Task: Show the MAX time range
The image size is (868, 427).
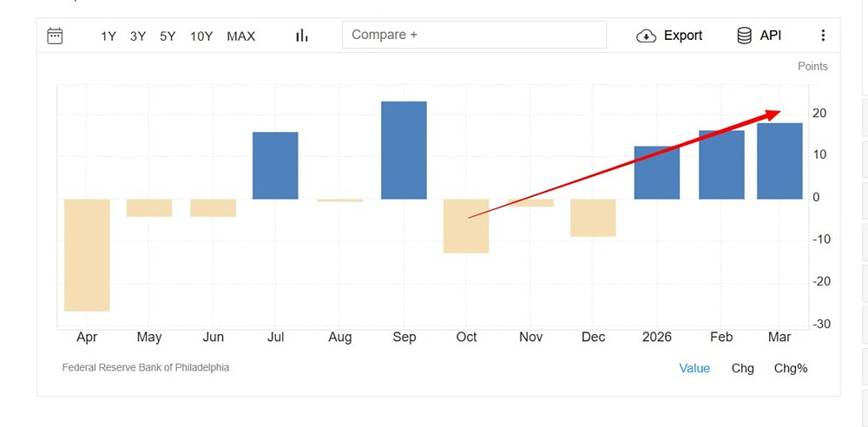Action: pyautogui.click(x=241, y=36)
